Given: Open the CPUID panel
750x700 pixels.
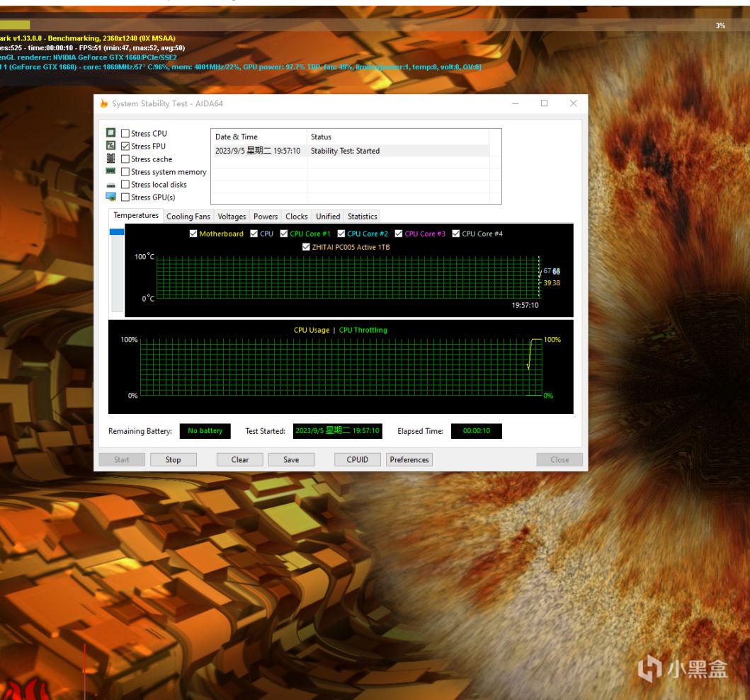Looking at the screenshot, I should tap(358, 459).
